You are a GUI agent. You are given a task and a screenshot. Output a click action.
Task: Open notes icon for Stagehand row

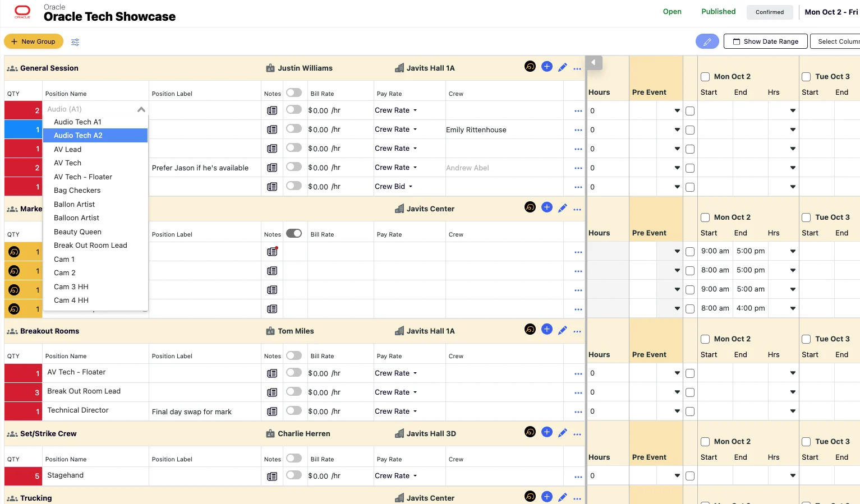coord(272,477)
